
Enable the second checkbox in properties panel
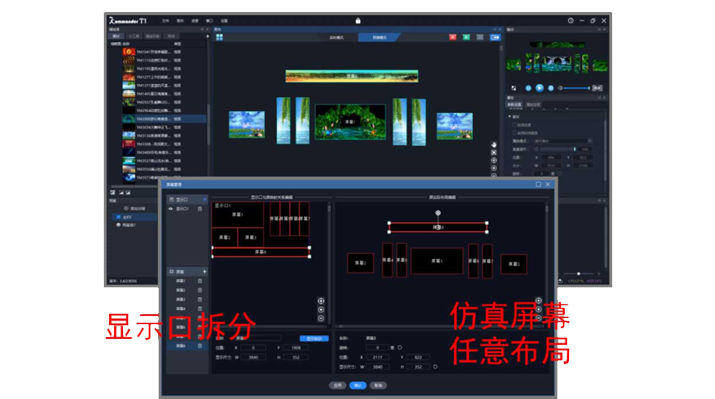(514, 133)
